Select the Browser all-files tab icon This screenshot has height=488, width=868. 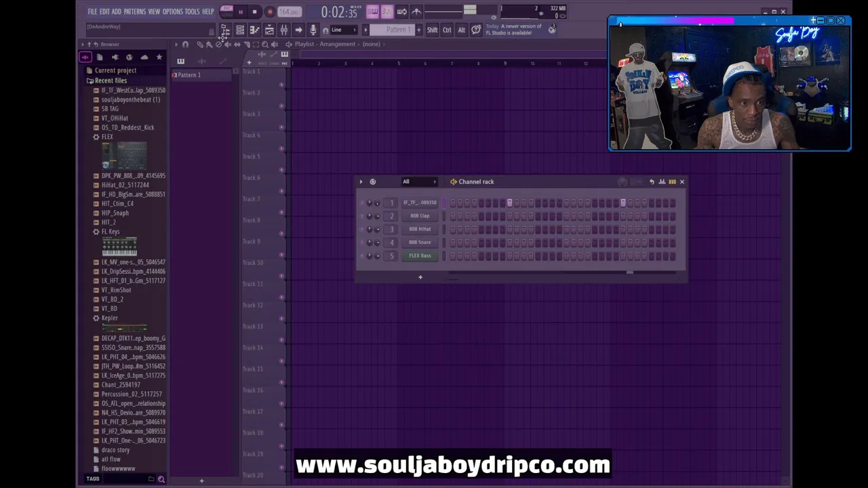pos(85,57)
